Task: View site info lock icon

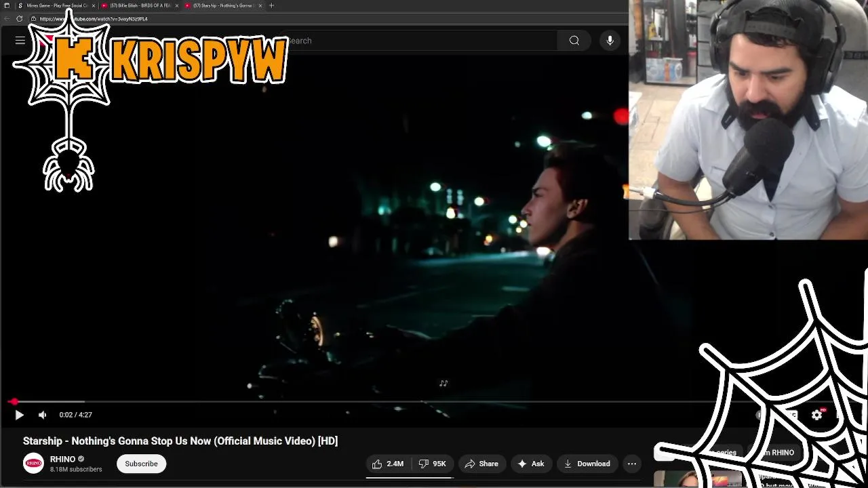Action: (x=33, y=19)
